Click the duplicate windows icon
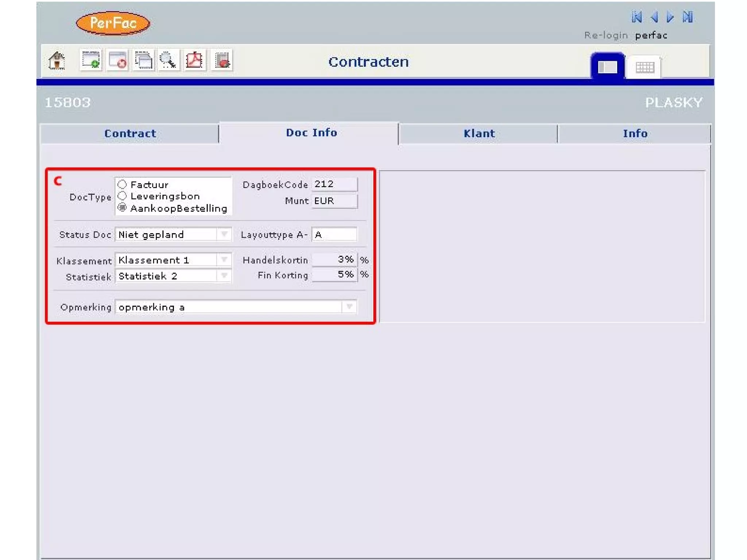Viewport: 747px width, 560px height. (143, 60)
